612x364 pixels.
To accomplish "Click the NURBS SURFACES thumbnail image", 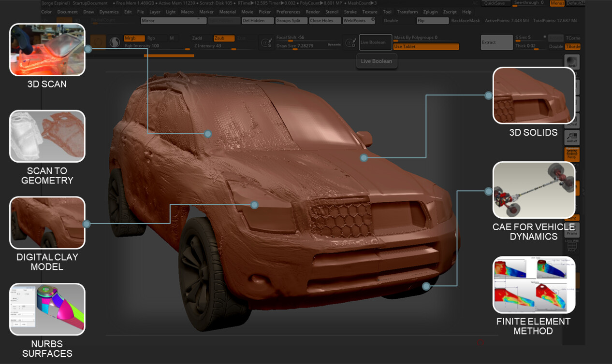I will [x=47, y=309].
